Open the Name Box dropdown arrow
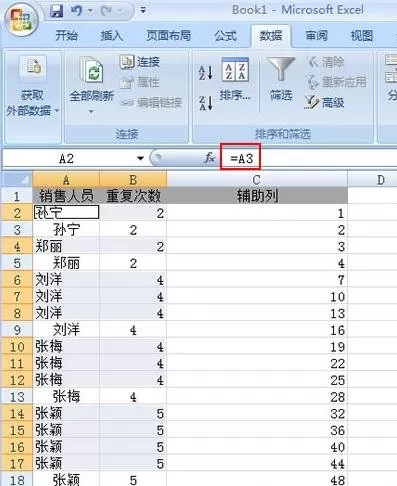Viewport: 397px width, 486px height. 140,159
